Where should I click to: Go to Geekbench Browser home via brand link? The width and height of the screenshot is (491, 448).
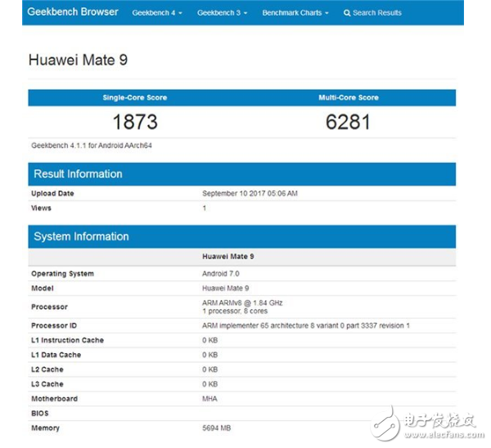click(73, 12)
